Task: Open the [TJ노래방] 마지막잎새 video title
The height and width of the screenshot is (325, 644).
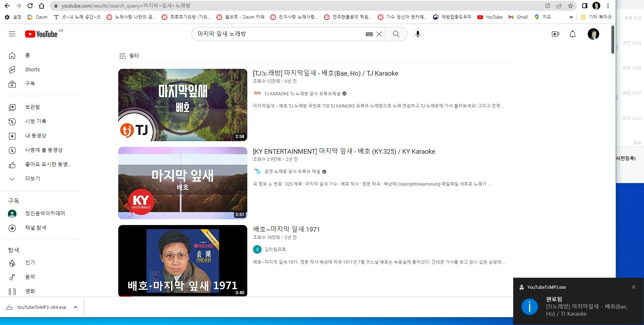Action: click(325, 73)
